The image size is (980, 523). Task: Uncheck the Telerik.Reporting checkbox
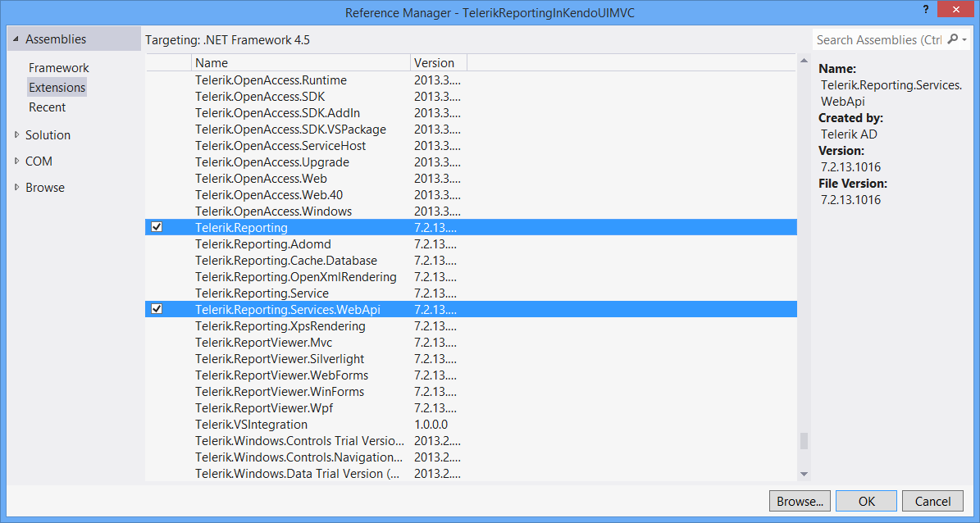click(x=157, y=227)
